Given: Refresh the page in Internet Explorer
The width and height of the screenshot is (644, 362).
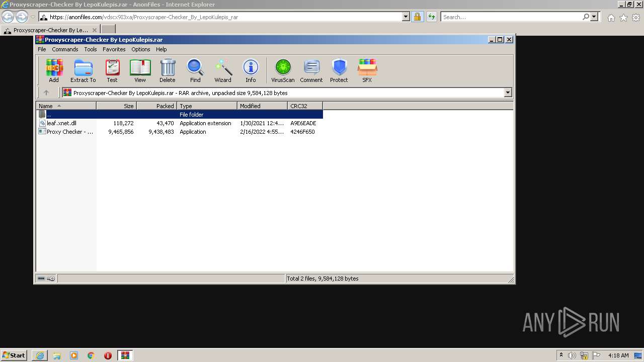Looking at the screenshot, I should (x=431, y=17).
